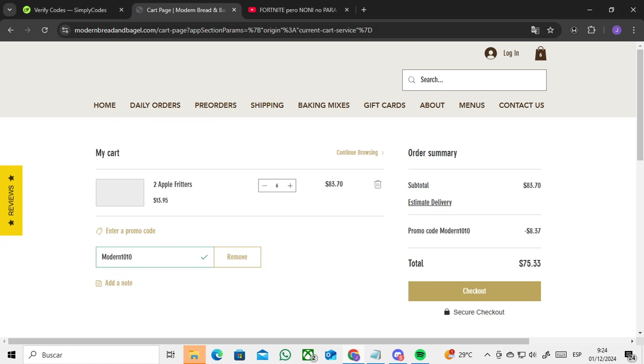Click the taskbar Buscar search box
Screen dimensions: 644x364
91,355
